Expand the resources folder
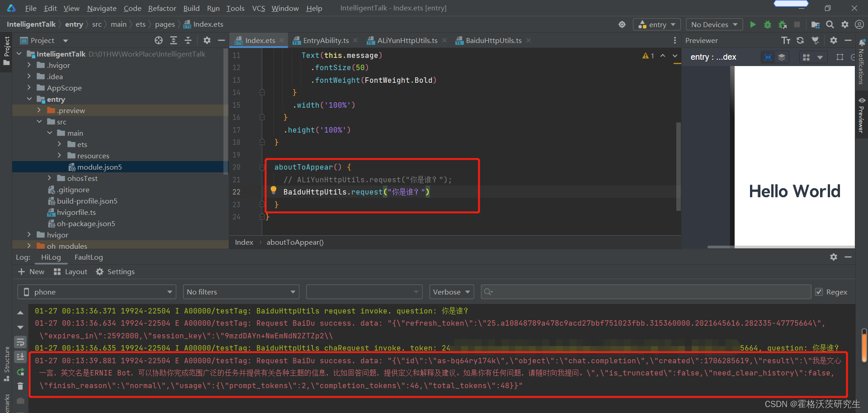868x413 pixels. click(59, 156)
